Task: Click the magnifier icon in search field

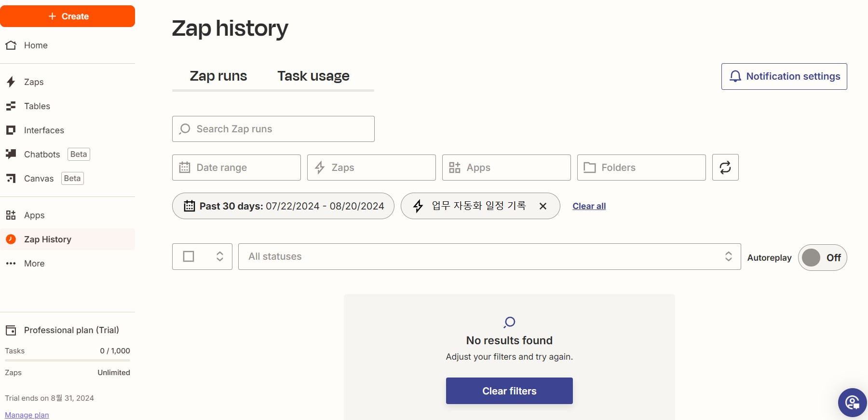Action: point(185,129)
